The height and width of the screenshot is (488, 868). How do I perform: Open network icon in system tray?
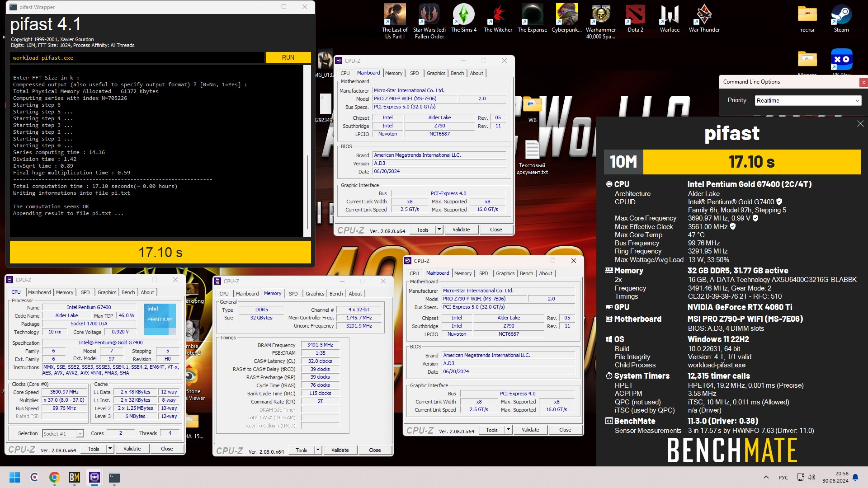[x=800, y=477]
